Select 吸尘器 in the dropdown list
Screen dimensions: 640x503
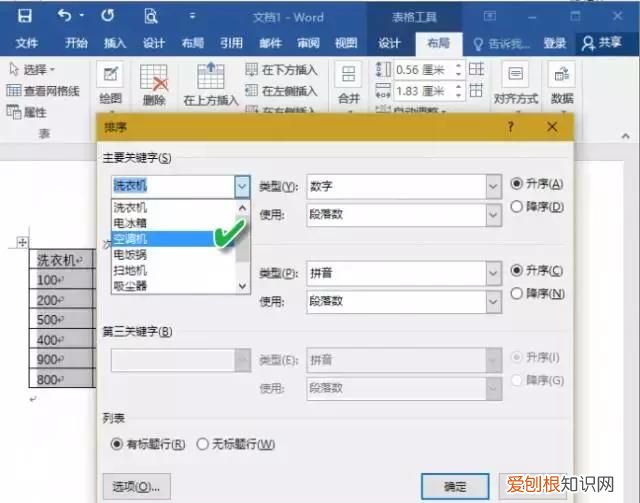coord(174,286)
